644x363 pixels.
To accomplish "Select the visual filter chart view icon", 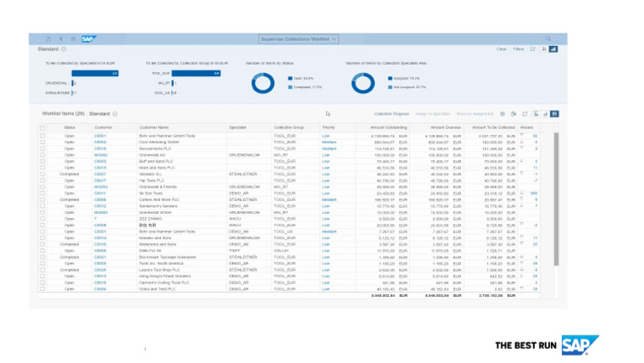I will click(553, 49).
